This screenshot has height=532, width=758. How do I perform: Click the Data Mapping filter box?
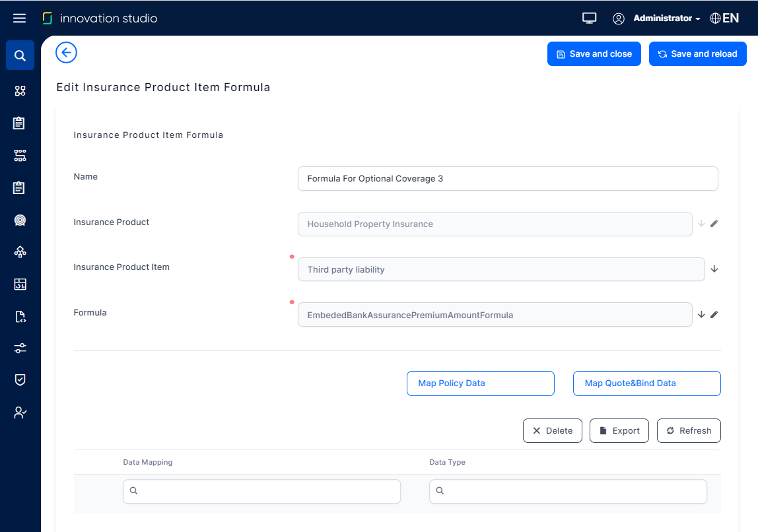261,491
